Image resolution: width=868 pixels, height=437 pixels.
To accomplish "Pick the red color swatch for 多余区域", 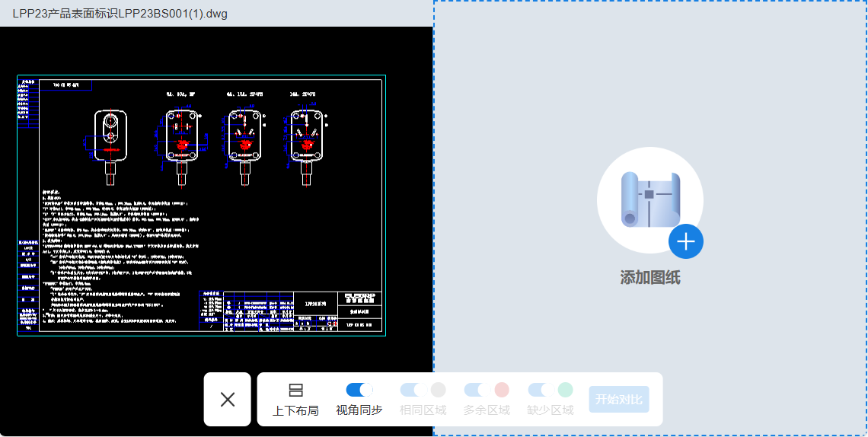I will click(502, 390).
